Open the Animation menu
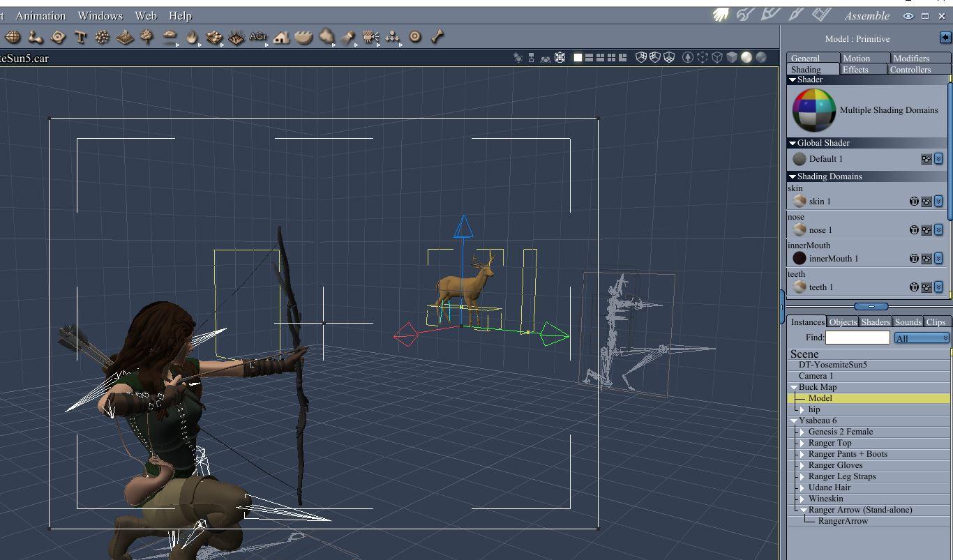Screen dimensions: 953x560 [40, 15]
